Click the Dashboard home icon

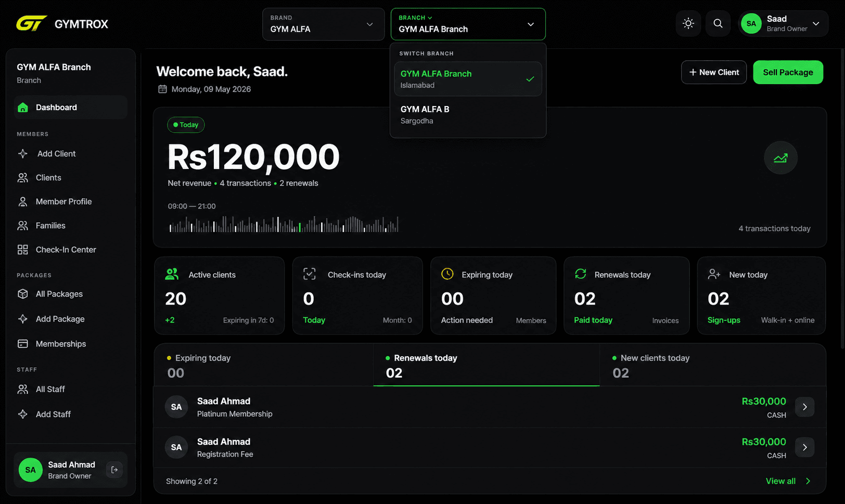(23, 107)
